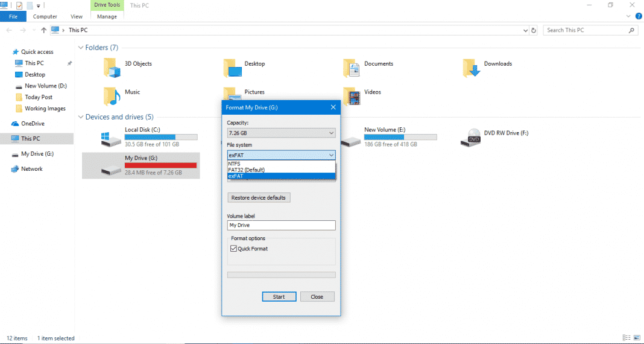
Task: Toggle the Quick Format checkbox
Action: click(233, 249)
